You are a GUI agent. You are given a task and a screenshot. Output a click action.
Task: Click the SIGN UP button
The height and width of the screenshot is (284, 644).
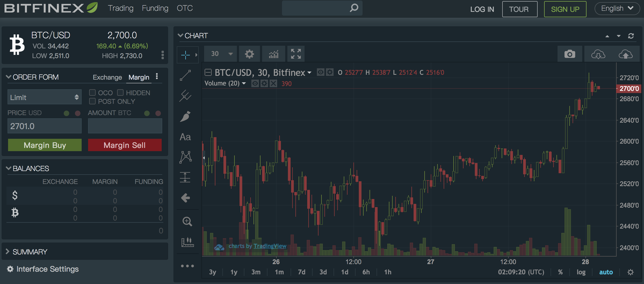(565, 9)
